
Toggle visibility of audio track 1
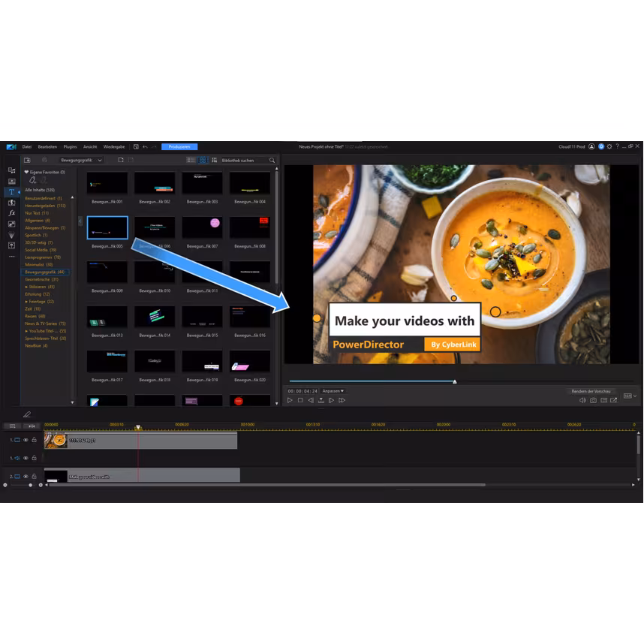pos(26,458)
